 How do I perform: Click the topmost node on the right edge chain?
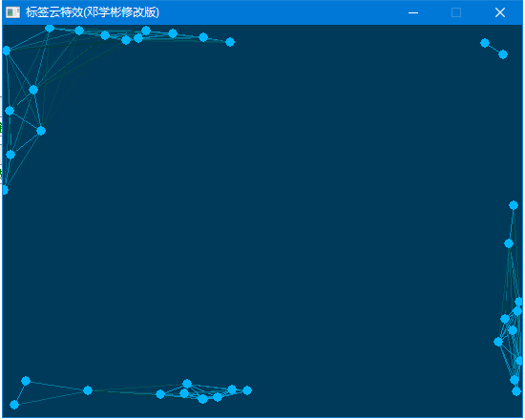pos(514,205)
